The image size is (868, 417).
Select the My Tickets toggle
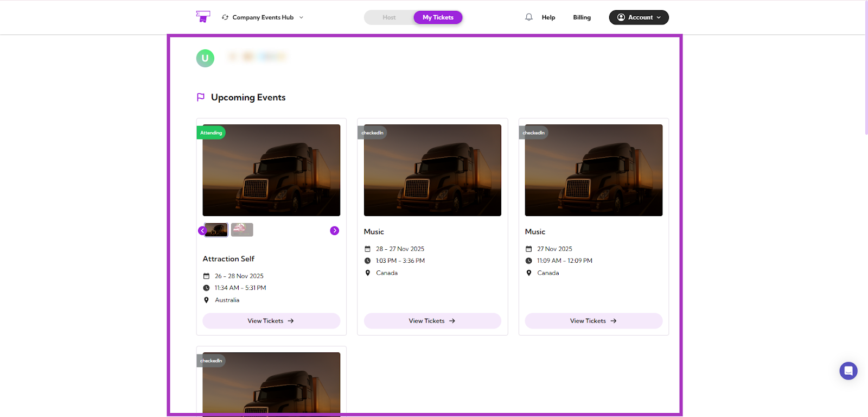tap(438, 17)
